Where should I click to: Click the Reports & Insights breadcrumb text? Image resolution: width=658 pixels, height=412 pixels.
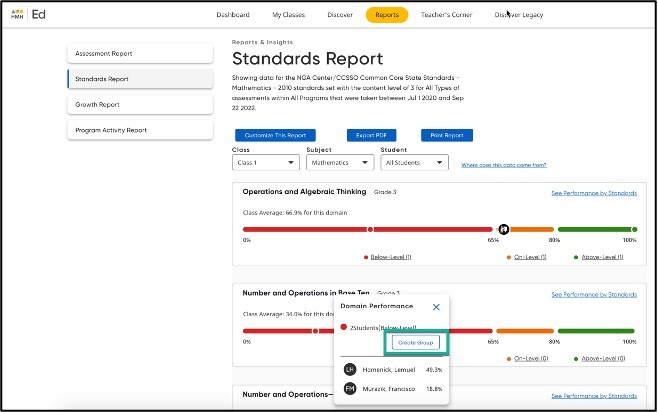[x=262, y=42]
